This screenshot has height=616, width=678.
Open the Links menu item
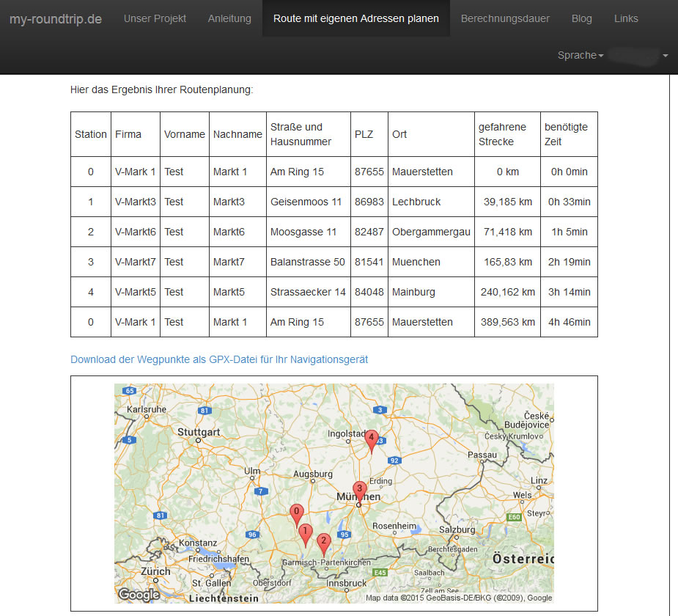(626, 18)
